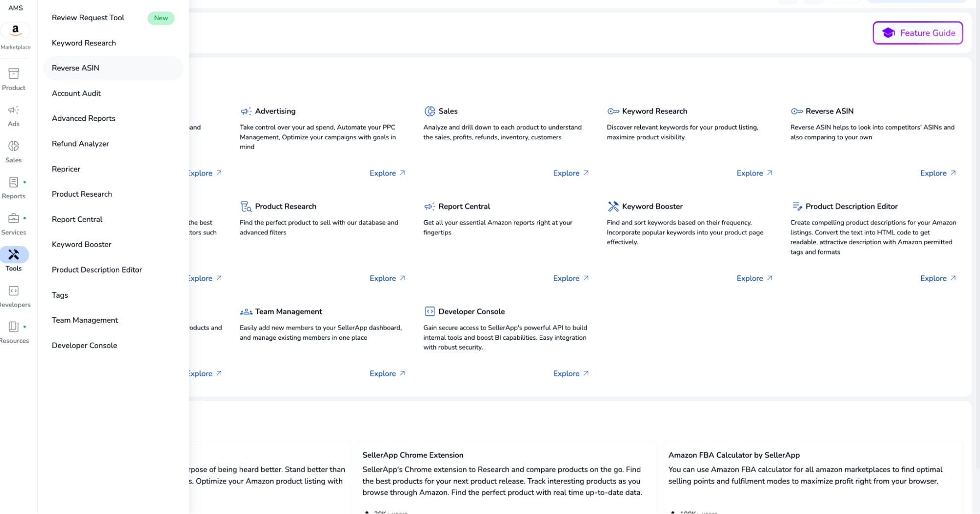Click the Product Description Editor card title
The width and height of the screenshot is (980, 514).
click(x=852, y=206)
